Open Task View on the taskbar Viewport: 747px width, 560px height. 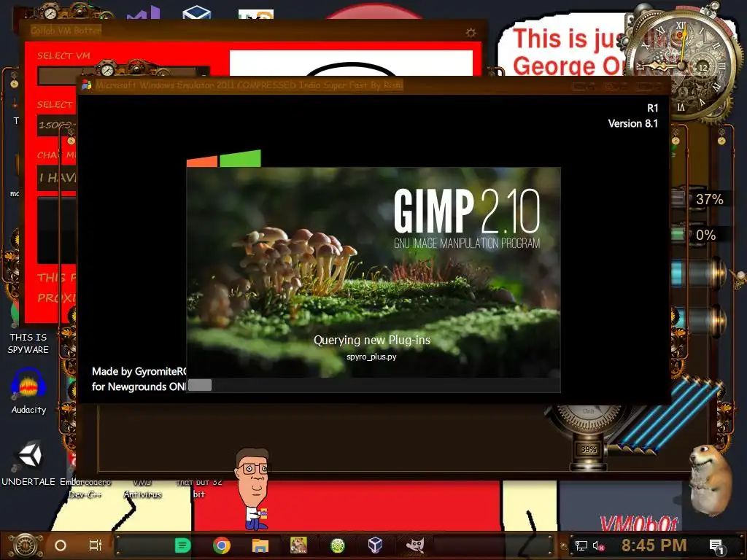tap(96, 545)
